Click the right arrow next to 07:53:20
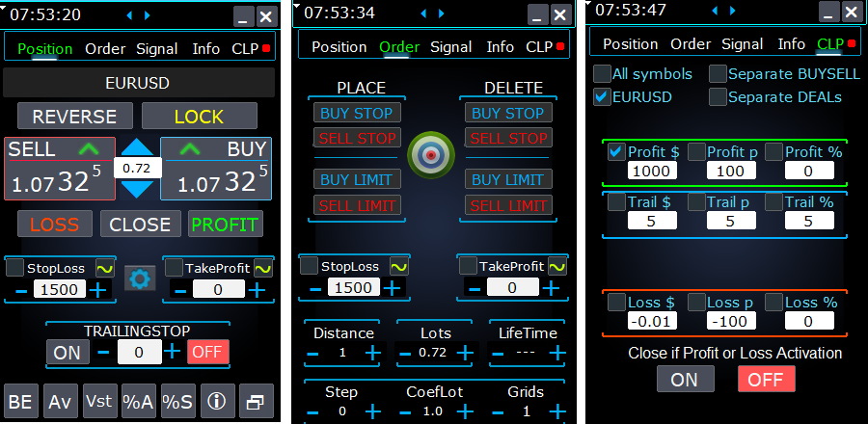This screenshot has height=424, width=868. coord(148,15)
